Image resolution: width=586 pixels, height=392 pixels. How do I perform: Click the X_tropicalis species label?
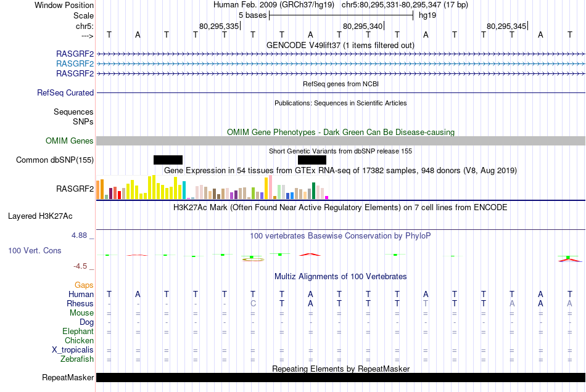[73, 350]
